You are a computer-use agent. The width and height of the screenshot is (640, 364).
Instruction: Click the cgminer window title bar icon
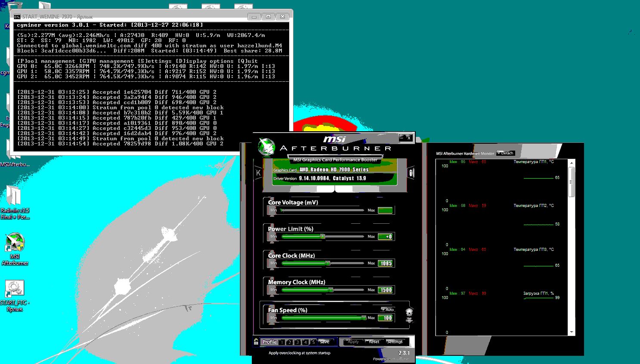(17, 17)
